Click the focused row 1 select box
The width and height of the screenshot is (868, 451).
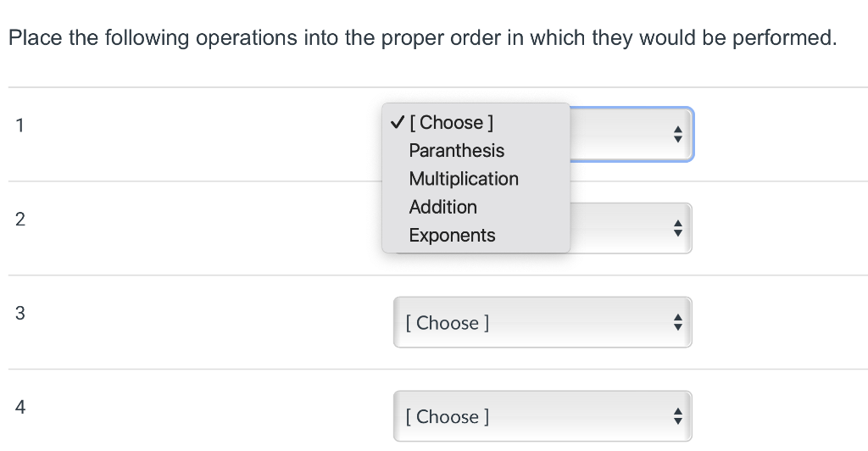(x=631, y=134)
